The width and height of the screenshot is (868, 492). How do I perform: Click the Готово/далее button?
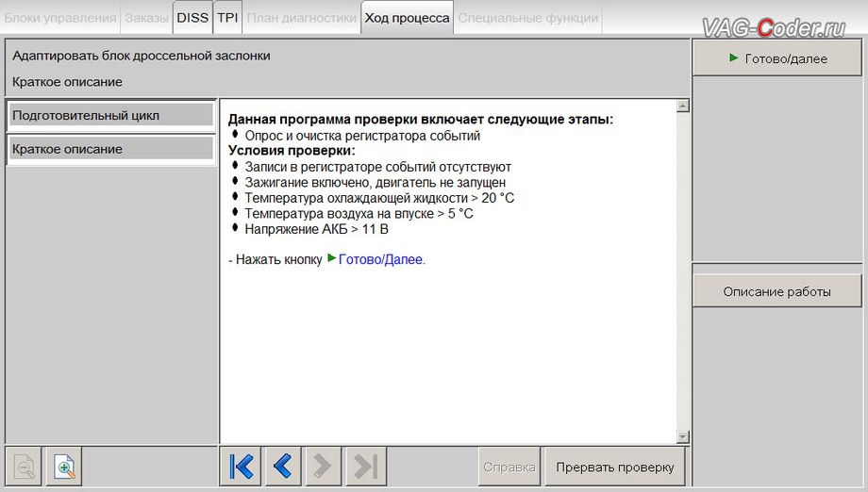776,58
